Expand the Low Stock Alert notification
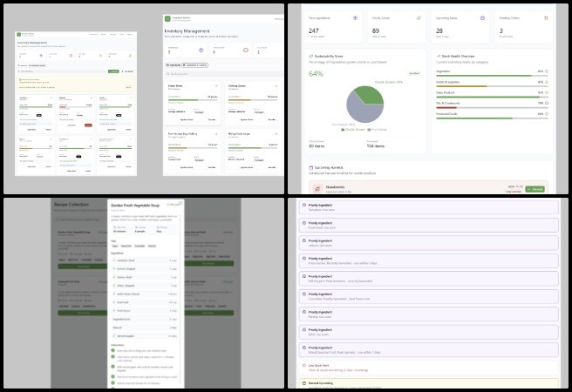This screenshot has width=572, height=392. click(x=303, y=366)
